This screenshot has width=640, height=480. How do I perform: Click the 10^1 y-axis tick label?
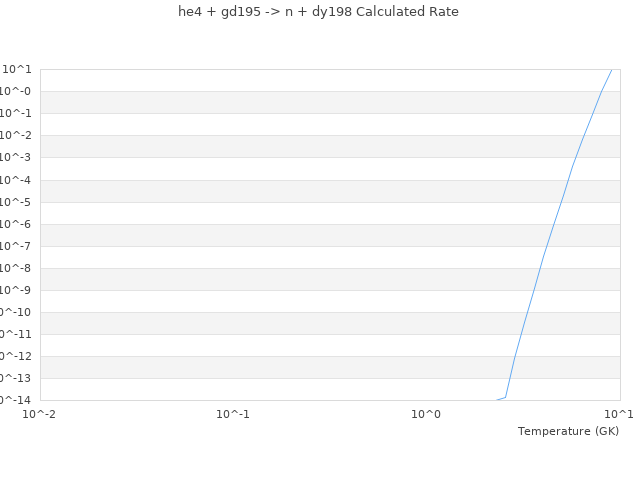point(17,69)
